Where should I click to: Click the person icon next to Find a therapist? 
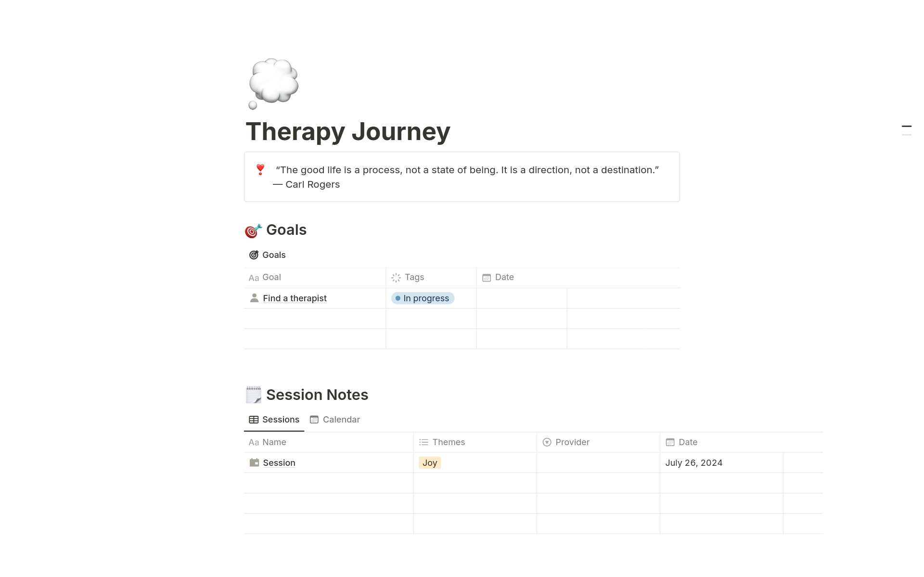255,298
